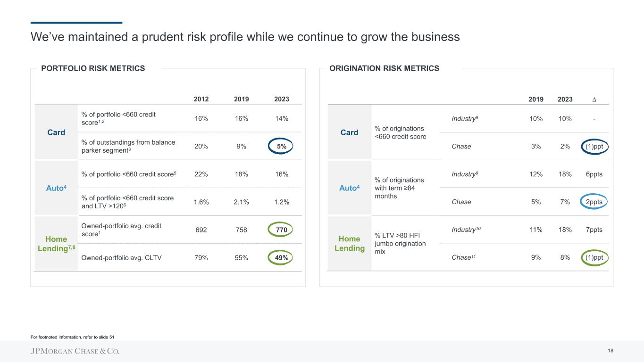Click the Auto label in portfolio table
The width and height of the screenshot is (644, 362).
click(56, 188)
